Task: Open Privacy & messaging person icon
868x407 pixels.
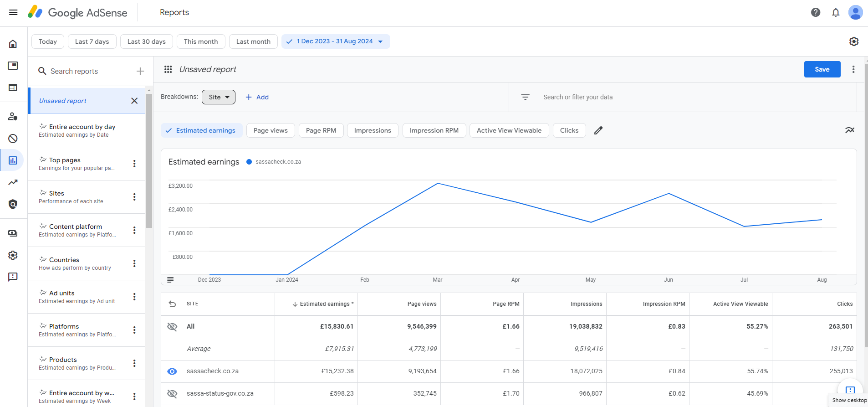Action: tap(13, 117)
